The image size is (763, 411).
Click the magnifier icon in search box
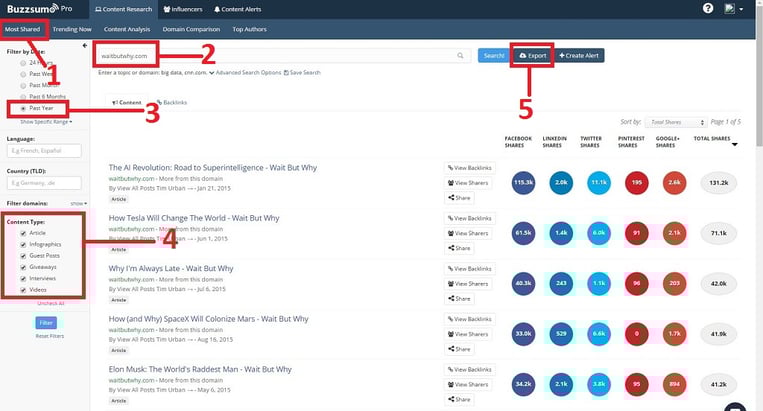tap(460, 55)
